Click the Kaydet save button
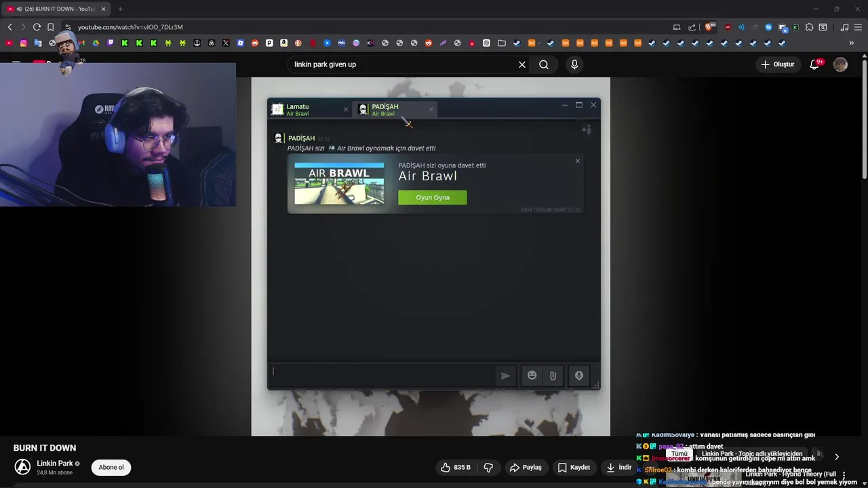Screen dimensions: 868x488 click(x=574, y=467)
